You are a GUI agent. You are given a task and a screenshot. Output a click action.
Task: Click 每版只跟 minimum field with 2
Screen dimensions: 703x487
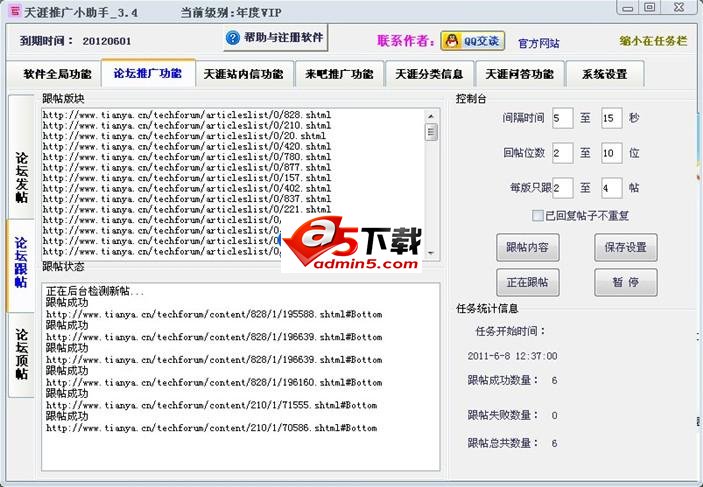point(563,188)
